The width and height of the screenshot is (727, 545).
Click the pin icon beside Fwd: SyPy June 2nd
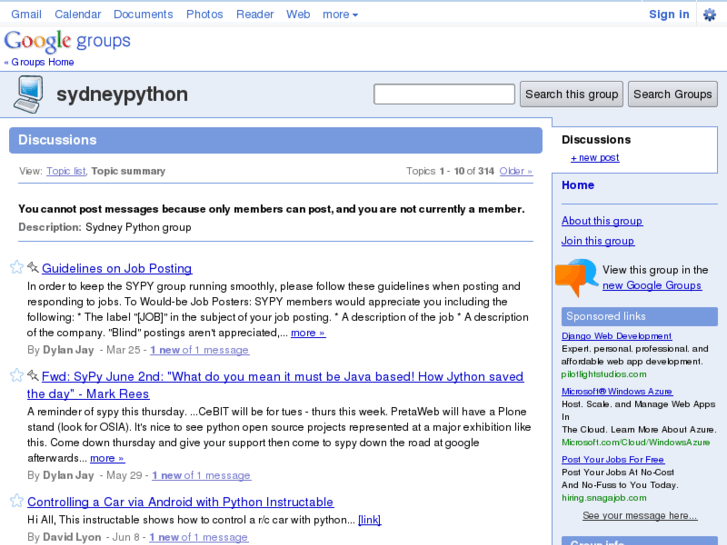[32, 375]
